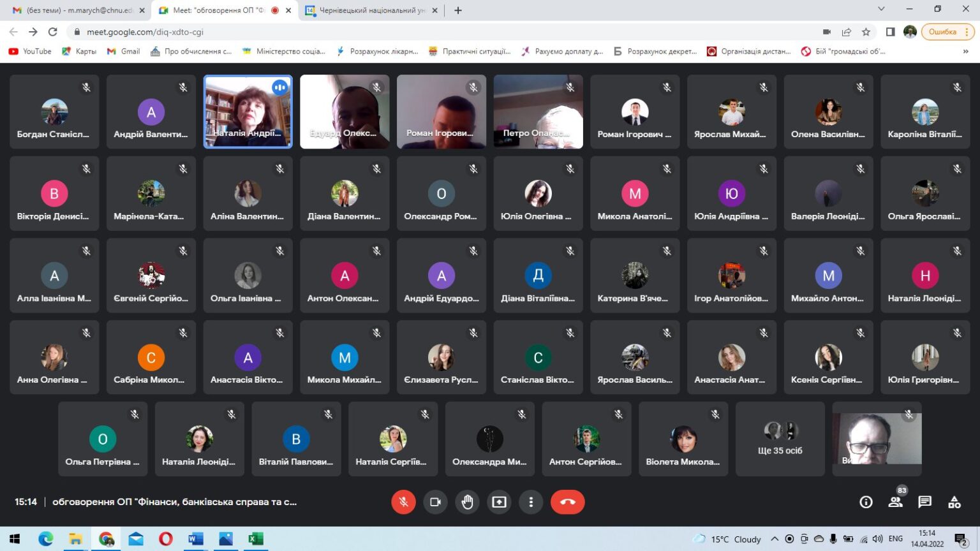Open the 'Бій громадські об'...' bookmark
The width and height of the screenshot is (980, 551).
point(843,52)
